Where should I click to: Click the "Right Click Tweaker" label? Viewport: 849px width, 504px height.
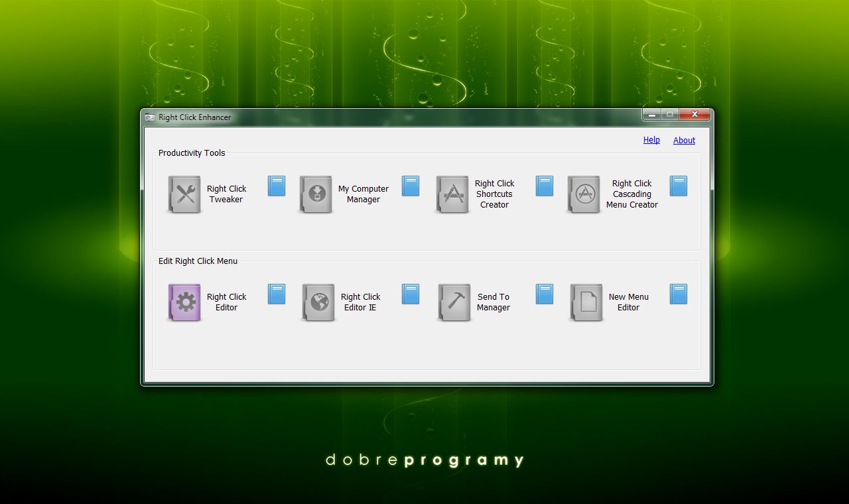[x=226, y=194]
